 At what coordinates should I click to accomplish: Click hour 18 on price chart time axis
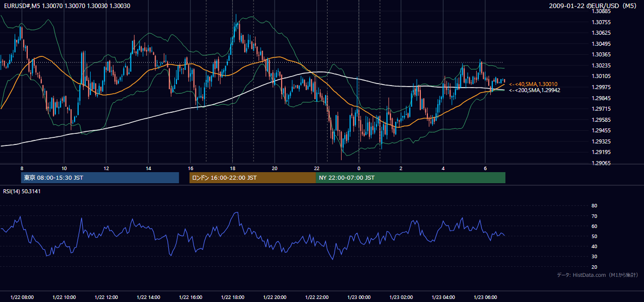click(x=232, y=168)
